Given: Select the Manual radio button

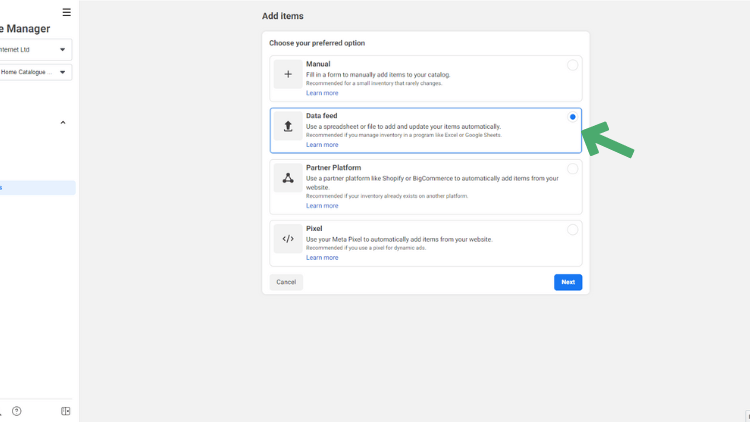Looking at the screenshot, I should coord(572,65).
